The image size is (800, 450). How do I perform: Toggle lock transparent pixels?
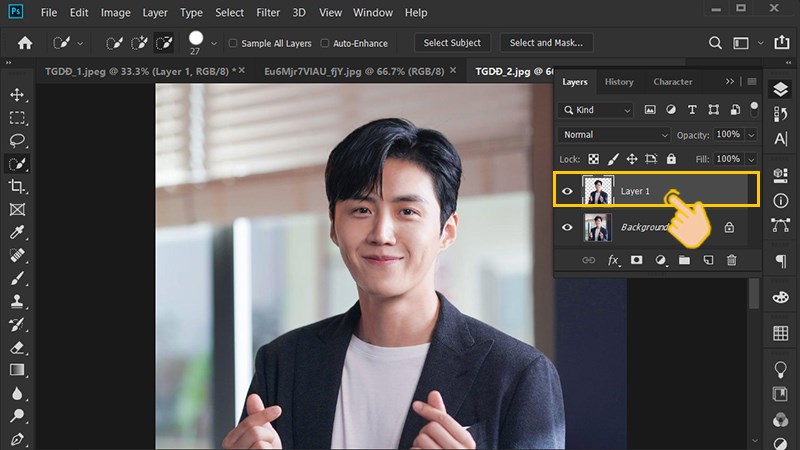[x=593, y=159]
